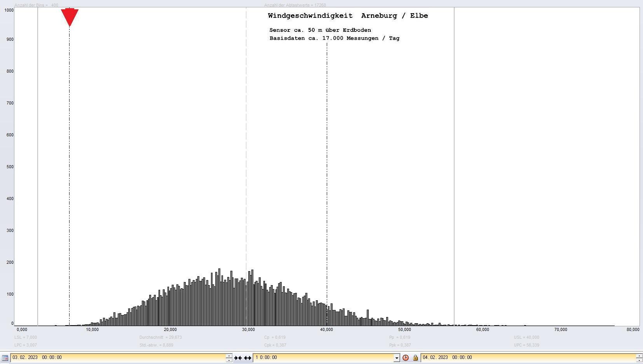Click the USL = 40,000 label
Viewport: 643px width, 364px height.
(526, 337)
